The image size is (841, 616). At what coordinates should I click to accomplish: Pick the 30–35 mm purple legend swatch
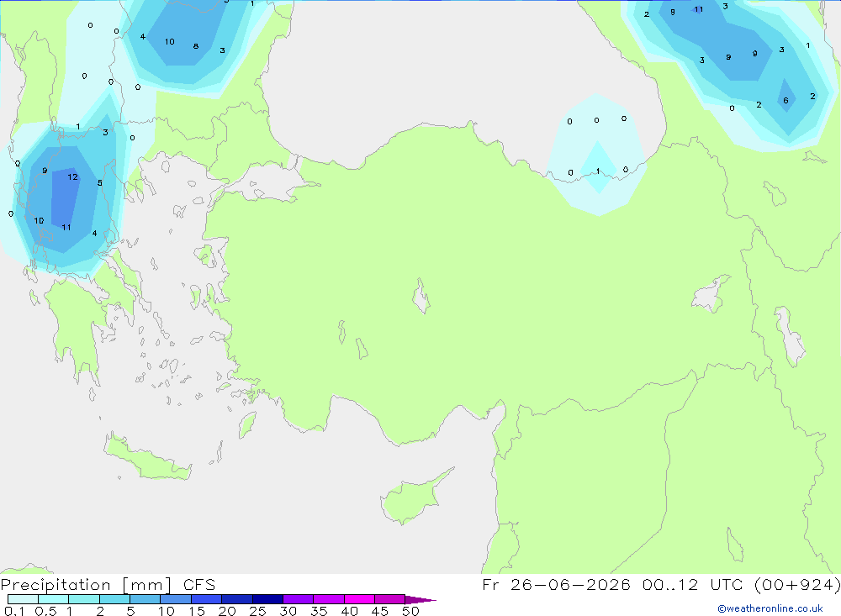(x=299, y=599)
